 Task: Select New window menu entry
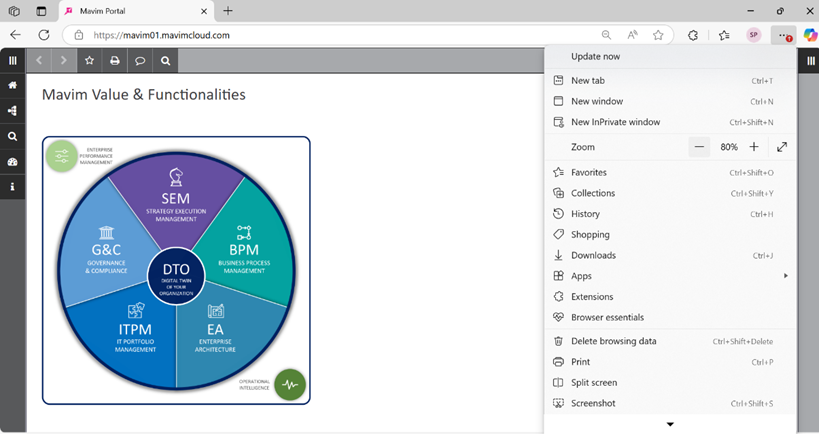point(671,101)
